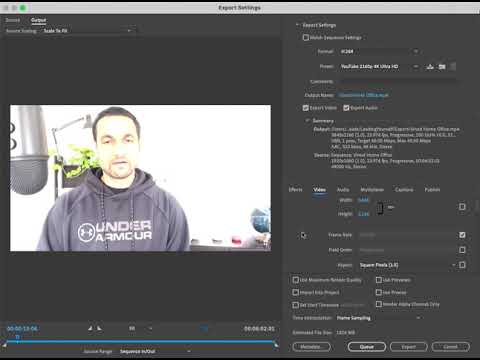The width and height of the screenshot is (480, 360).
Task: Click the green macOS fullscreen button
Action: tap(23, 7)
